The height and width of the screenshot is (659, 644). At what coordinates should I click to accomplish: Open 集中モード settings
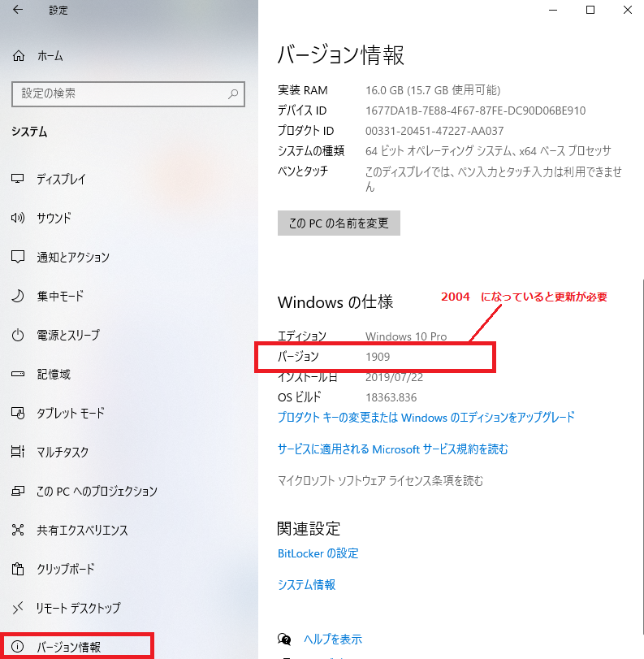click(60, 296)
